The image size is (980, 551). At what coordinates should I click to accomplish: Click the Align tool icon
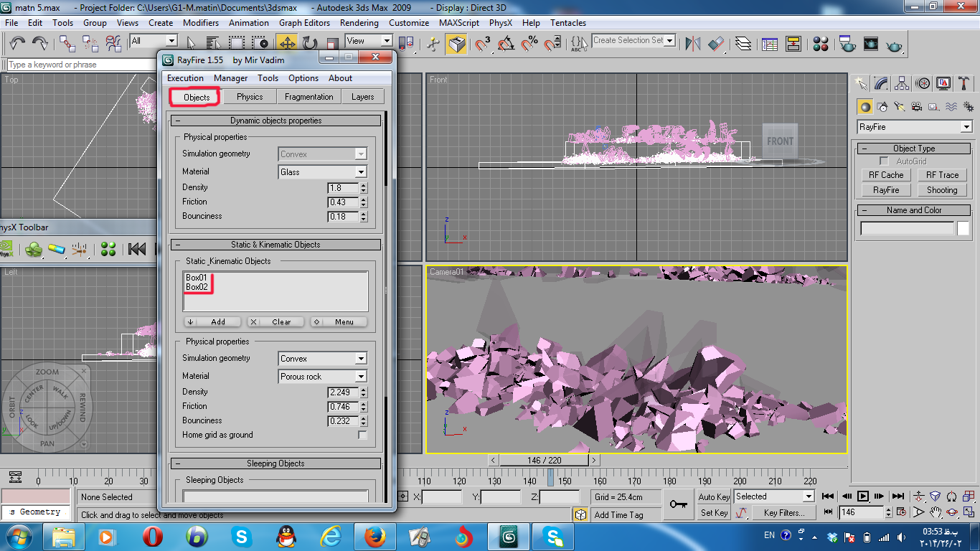tap(716, 43)
